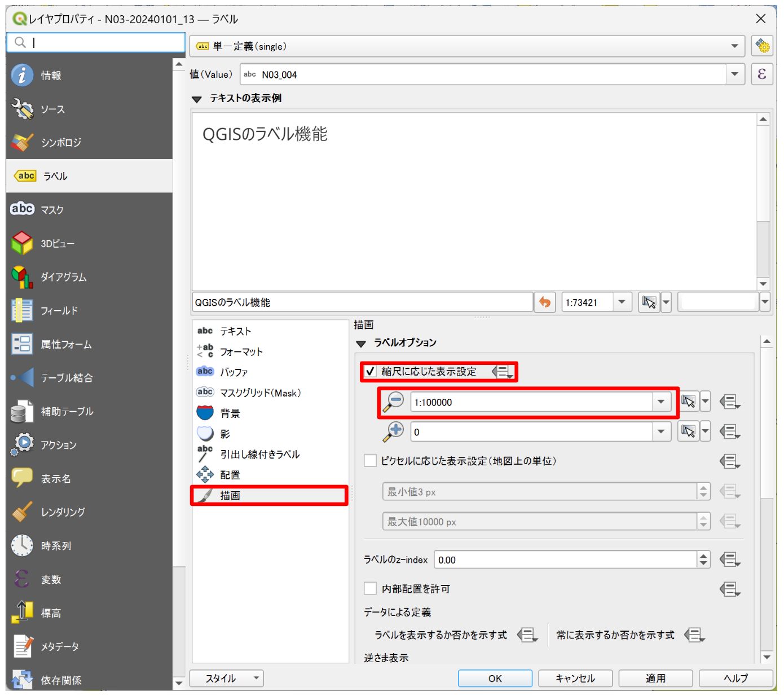Set minimum scale from map canvas icon

(689, 402)
